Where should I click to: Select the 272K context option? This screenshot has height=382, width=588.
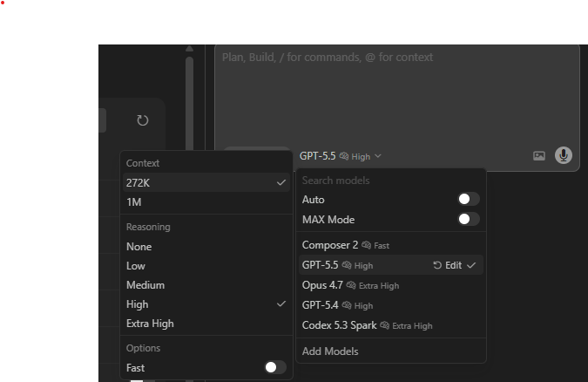click(x=206, y=182)
